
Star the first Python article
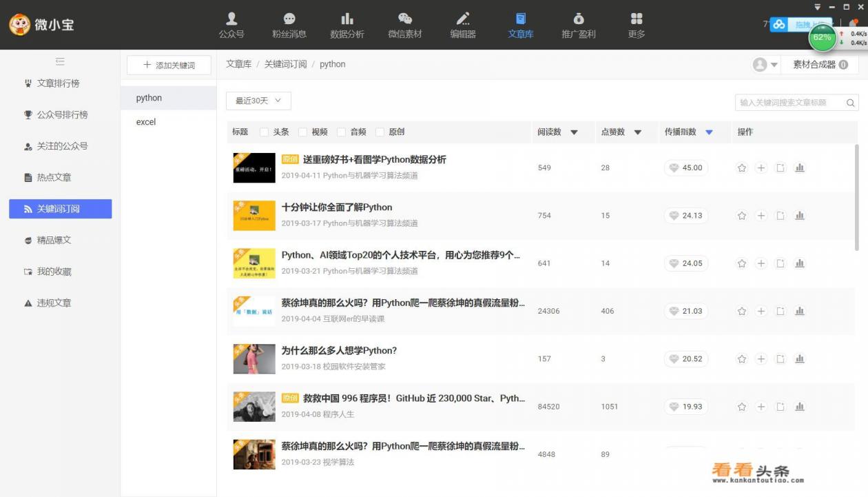click(742, 167)
